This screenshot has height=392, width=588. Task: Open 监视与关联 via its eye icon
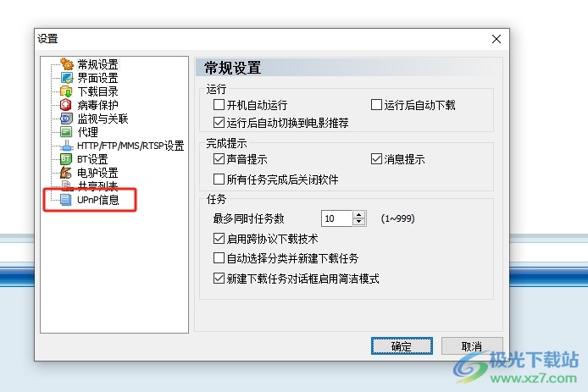coord(66,119)
